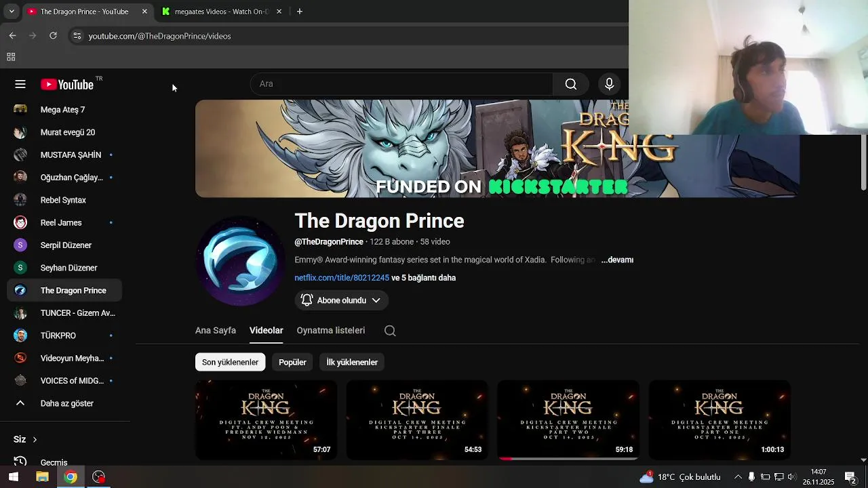Open the Windows Start menu
868x488 pixels.
click(13, 477)
